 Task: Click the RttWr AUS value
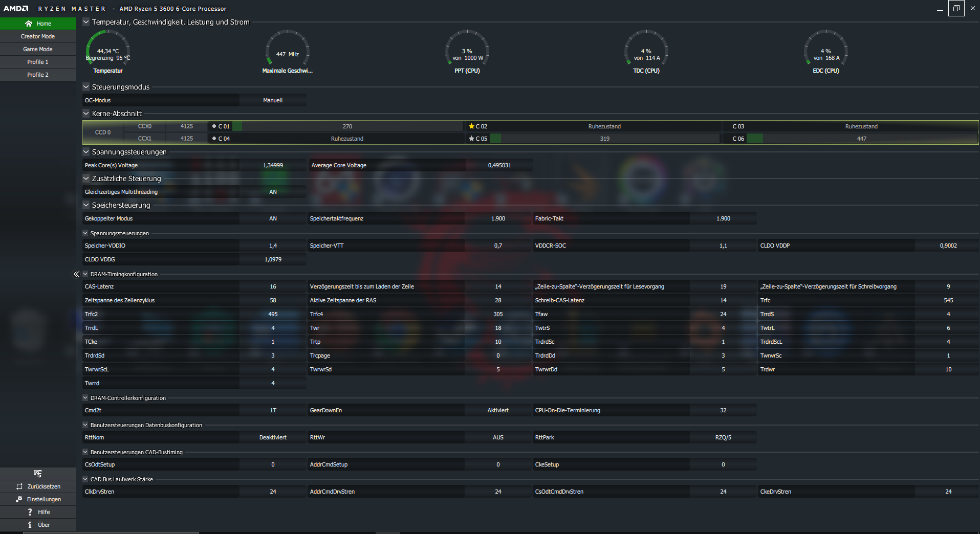click(498, 437)
